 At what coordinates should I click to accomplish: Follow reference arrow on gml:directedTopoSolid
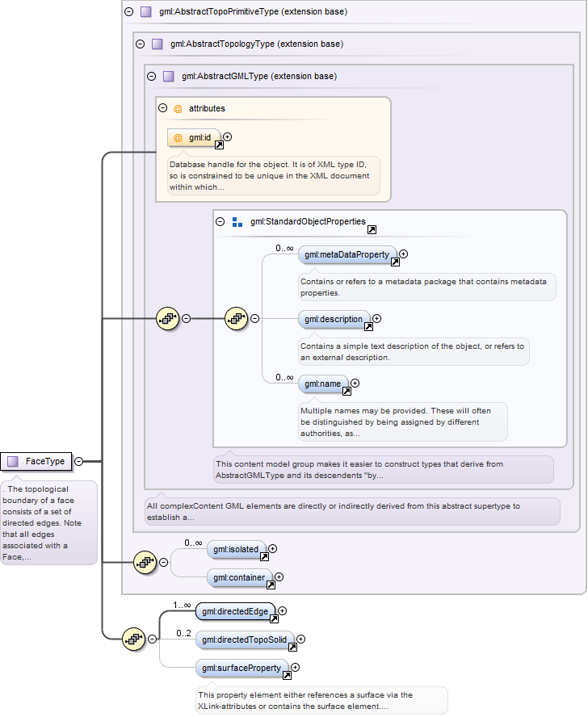pyautogui.click(x=293, y=647)
